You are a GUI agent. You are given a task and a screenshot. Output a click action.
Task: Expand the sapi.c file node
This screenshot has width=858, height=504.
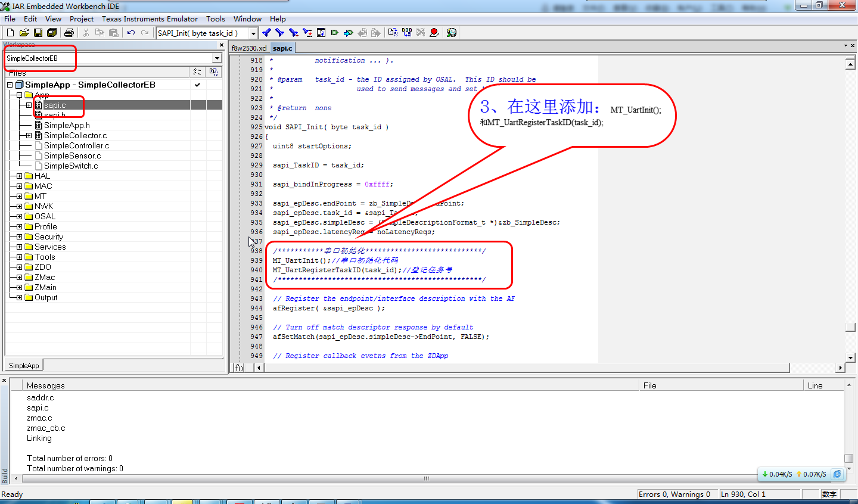click(29, 105)
